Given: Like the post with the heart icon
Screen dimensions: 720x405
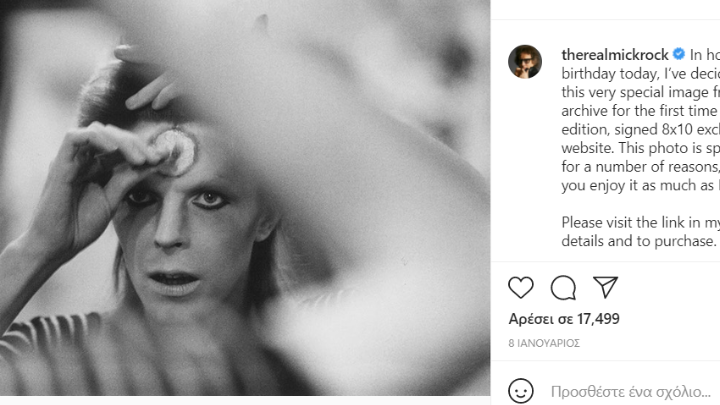Looking at the screenshot, I should point(521,288).
